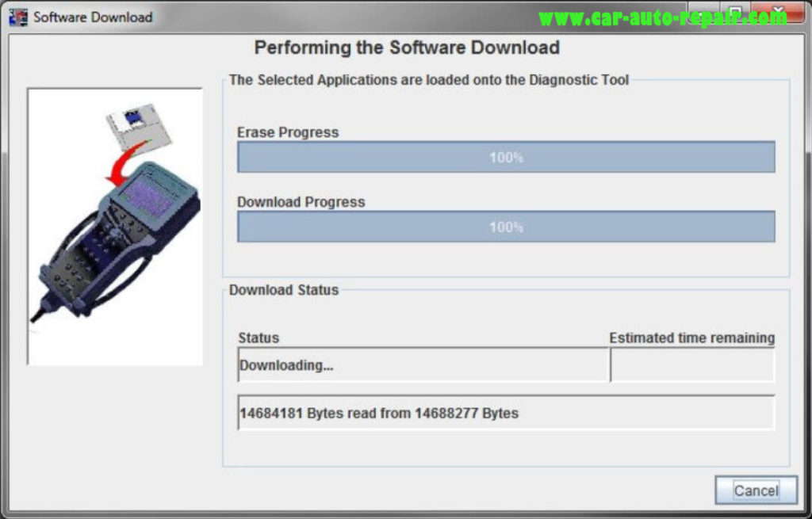The width and height of the screenshot is (812, 519).
Task: Click the 'Download Progress' label
Action: coord(301,202)
